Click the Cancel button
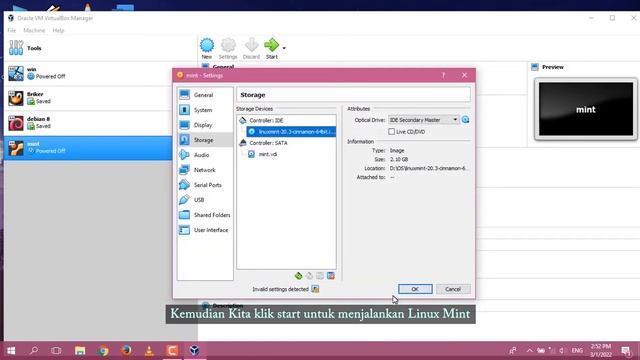The height and width of the screenshot is (360, 640). [x=453, y=289]
